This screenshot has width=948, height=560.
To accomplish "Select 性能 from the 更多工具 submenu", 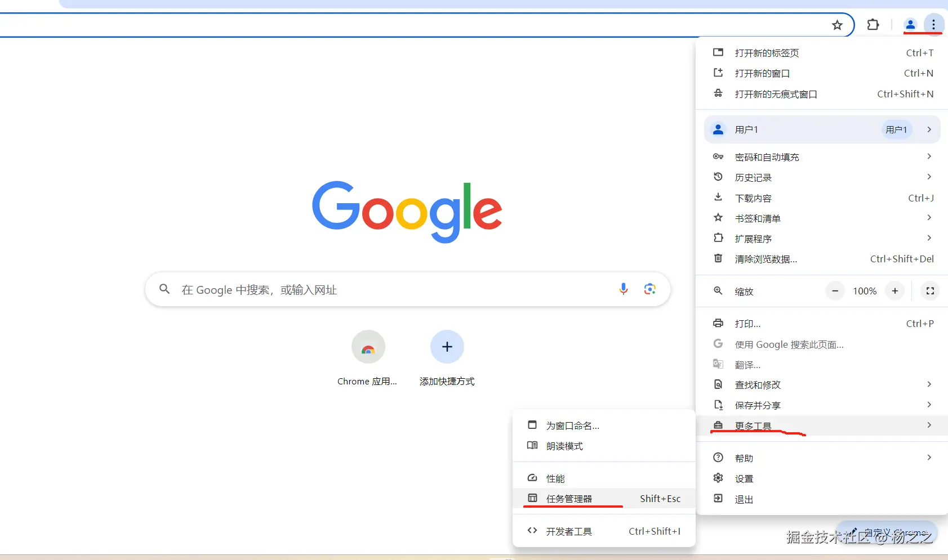I will [554, 478].
